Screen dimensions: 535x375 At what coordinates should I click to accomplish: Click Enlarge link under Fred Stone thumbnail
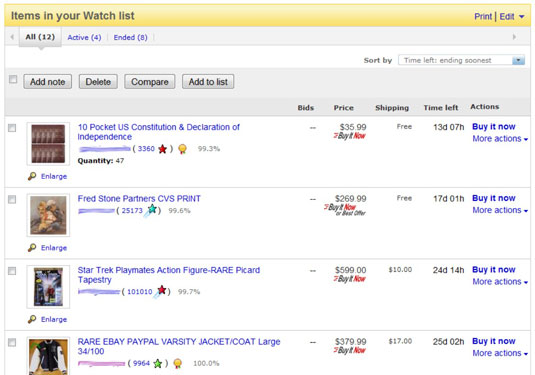(54, 248)
